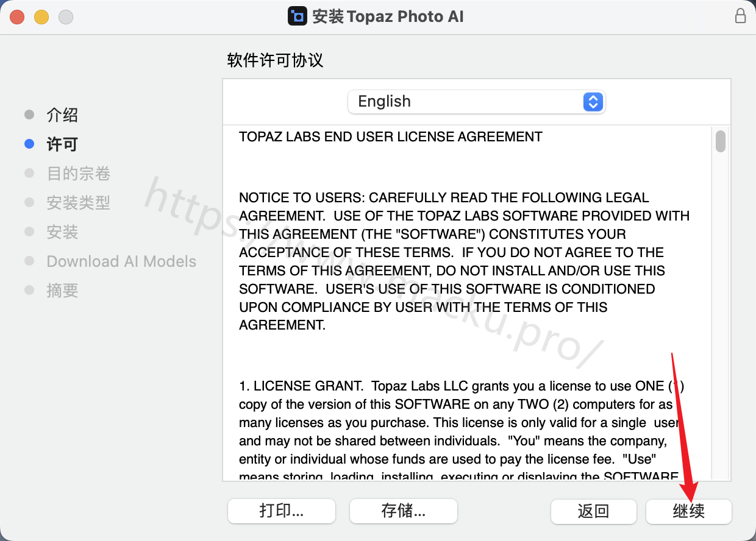Select the 目的宗卷 step in sidebar
This screenshot has height=541, width=756.
coord(79,174)
